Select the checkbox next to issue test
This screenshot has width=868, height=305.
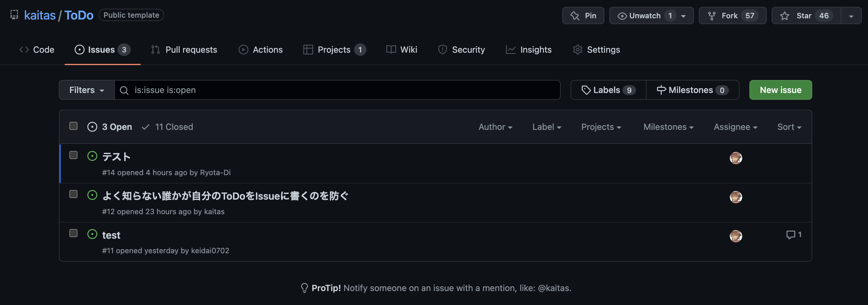click(x=73, y=233)
